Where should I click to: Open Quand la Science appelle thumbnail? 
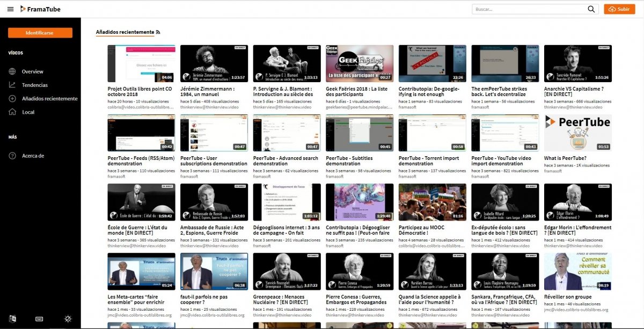pyautogui.click(x=432, y=271)
